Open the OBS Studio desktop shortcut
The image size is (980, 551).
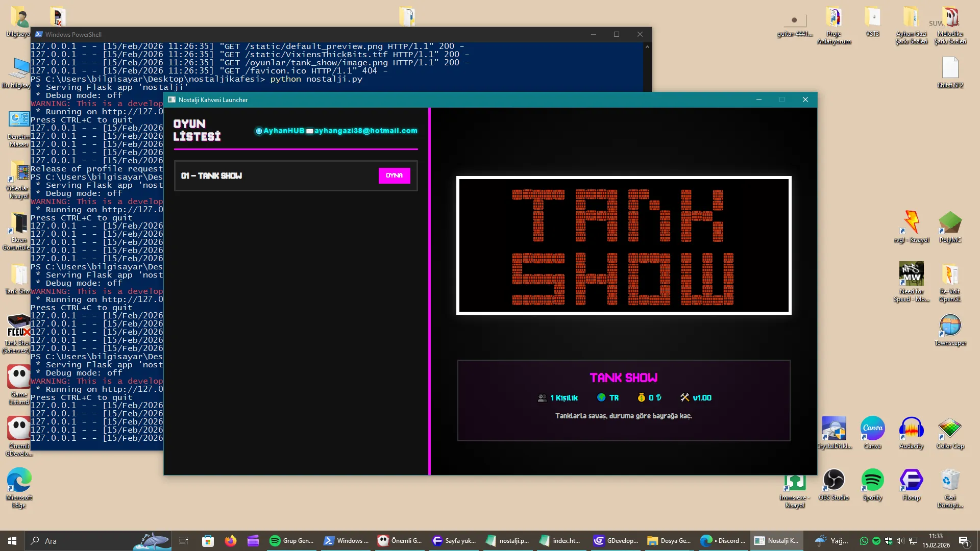(x=834, y=480)
